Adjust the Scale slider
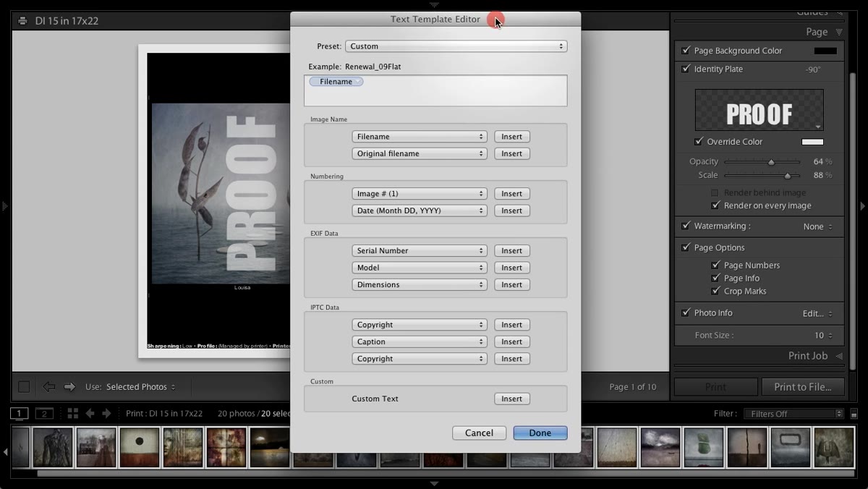 (788, 176)
